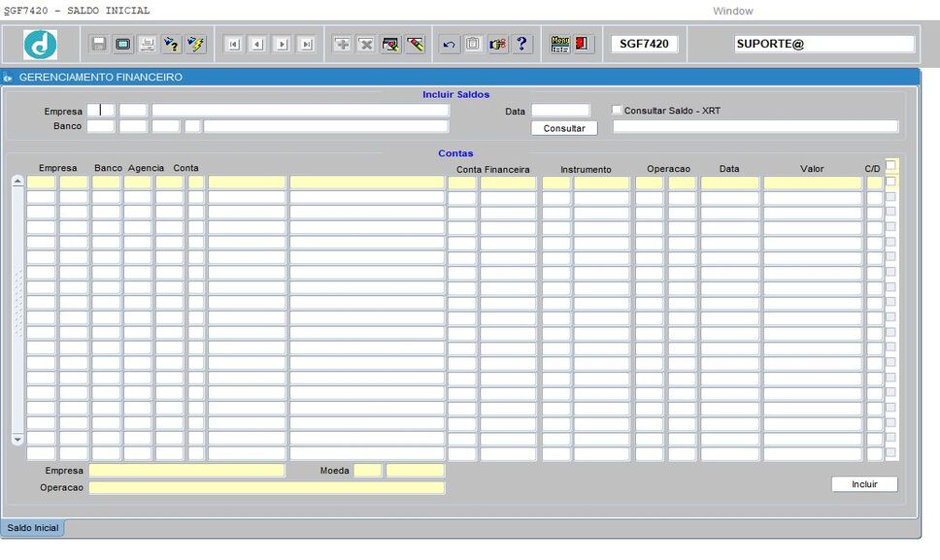Screen dimensions: 940x560
Task: Click the Save diskette toolbar icon
Action: click(99, 44)
